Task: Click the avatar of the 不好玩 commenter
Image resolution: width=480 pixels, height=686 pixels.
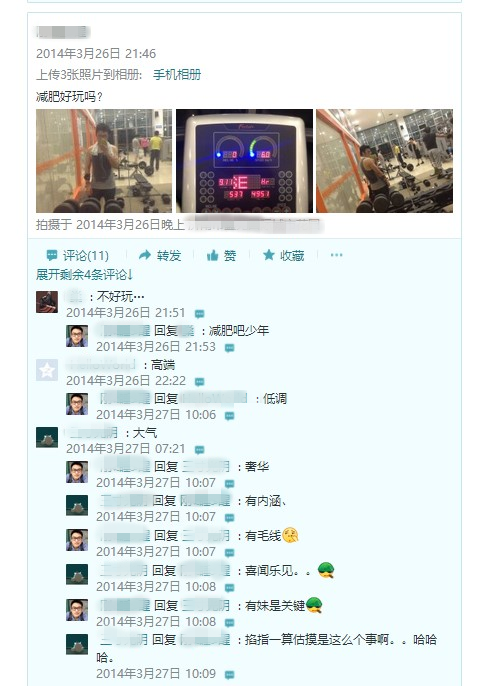Action: point(47,302)
